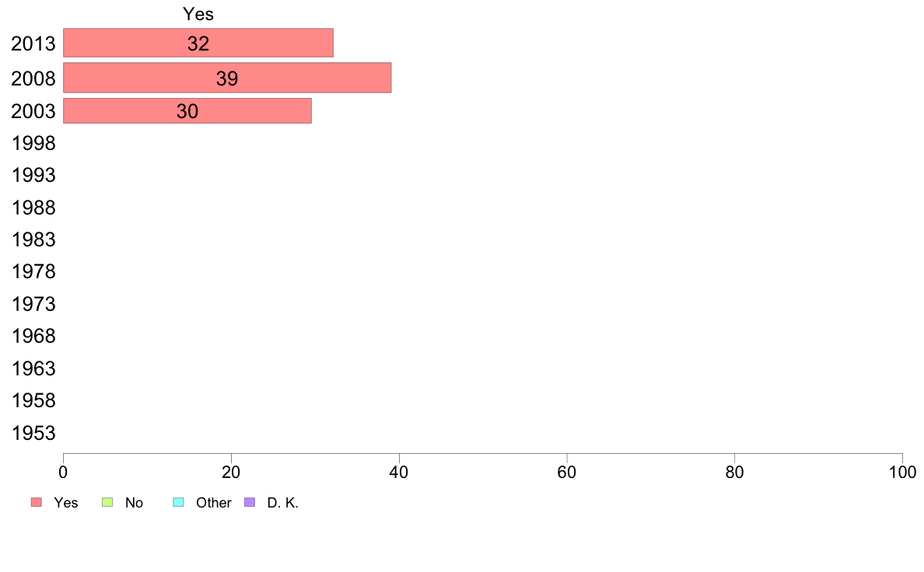Click the 2013 year label
The image size is (924, 572).
click(x=33, y=44)
